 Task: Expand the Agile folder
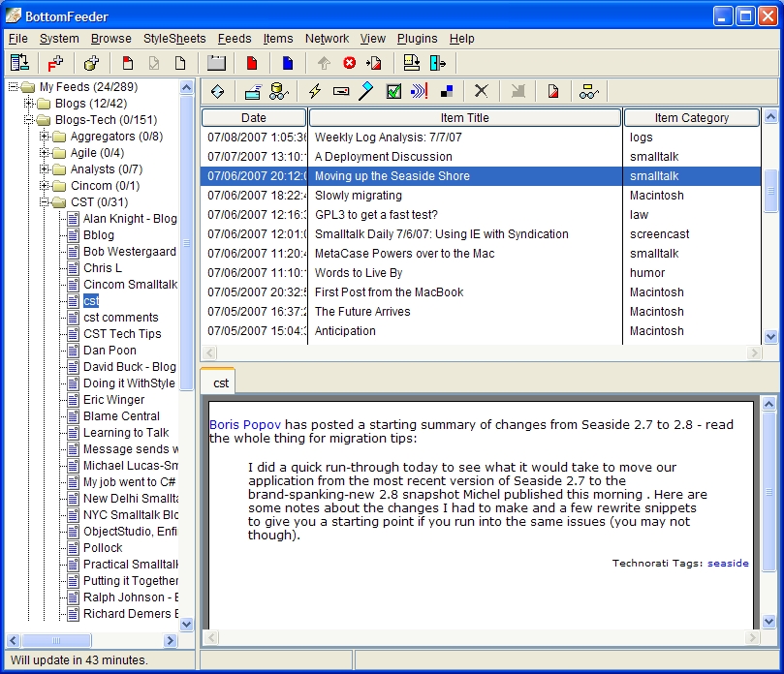pos(45,153)
